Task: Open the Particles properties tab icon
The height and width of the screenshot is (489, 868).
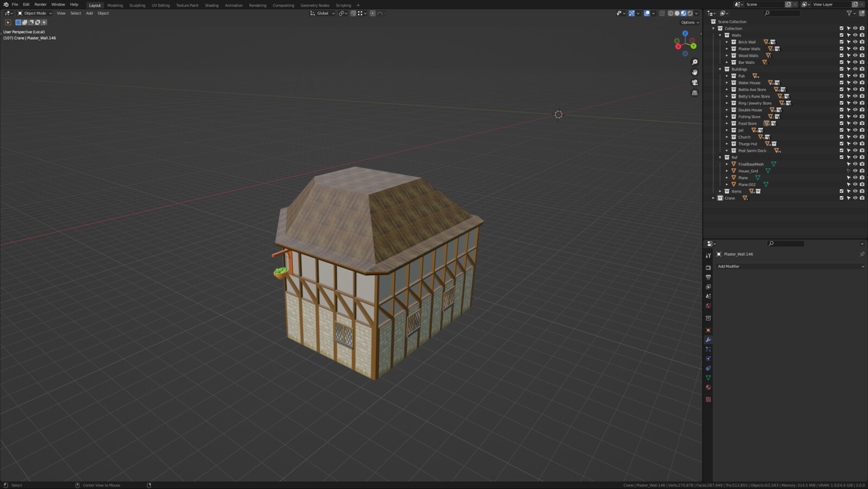Action: point(708,349)
